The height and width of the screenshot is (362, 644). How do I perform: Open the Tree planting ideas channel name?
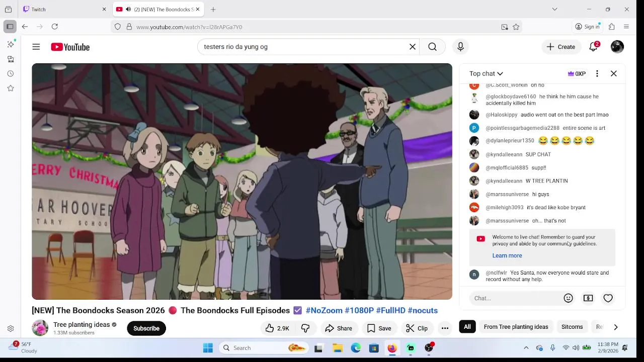(82, 324)
